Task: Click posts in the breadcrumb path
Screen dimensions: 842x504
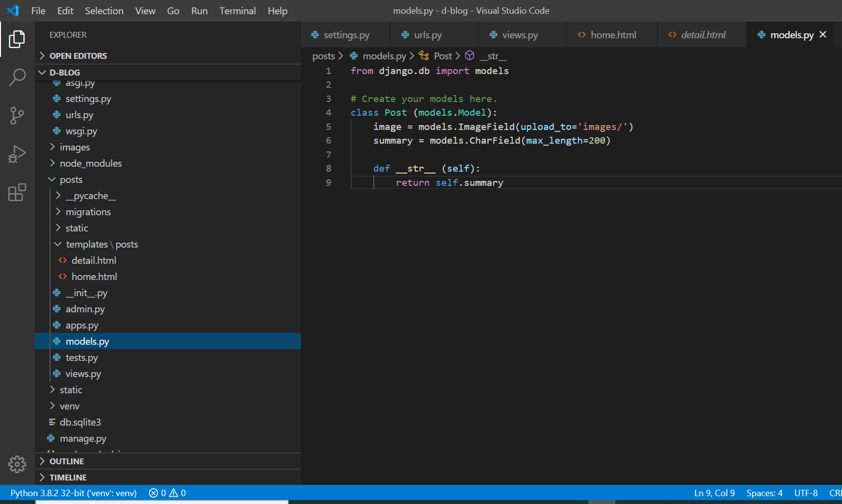Action: [x=323, y=56]
